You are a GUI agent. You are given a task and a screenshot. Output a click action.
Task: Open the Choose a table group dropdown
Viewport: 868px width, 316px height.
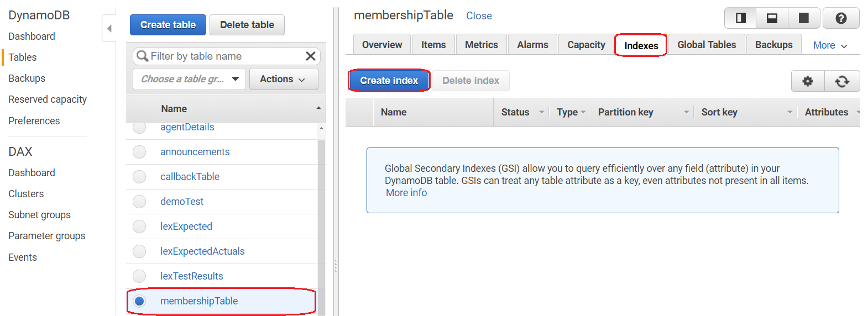tap(190, 79)
